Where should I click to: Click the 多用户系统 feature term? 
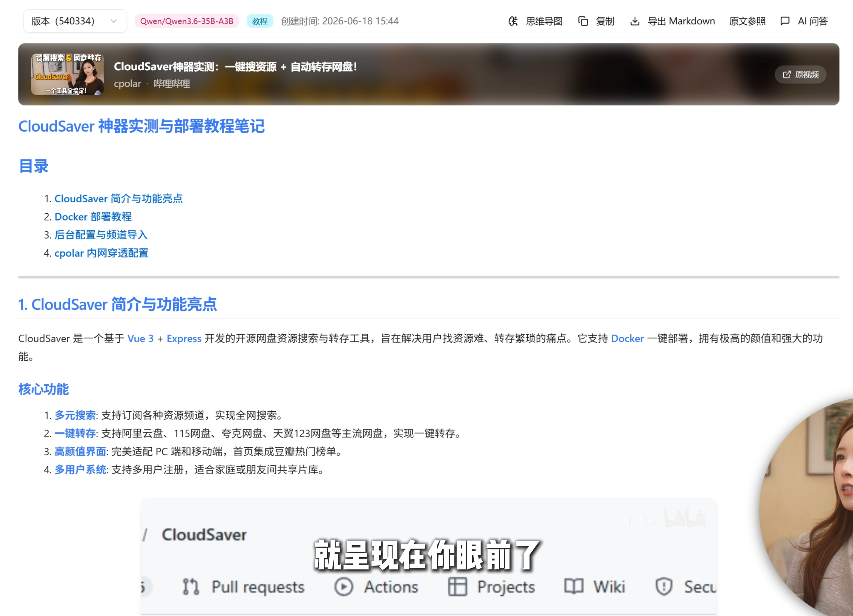(x=80, y=469)
